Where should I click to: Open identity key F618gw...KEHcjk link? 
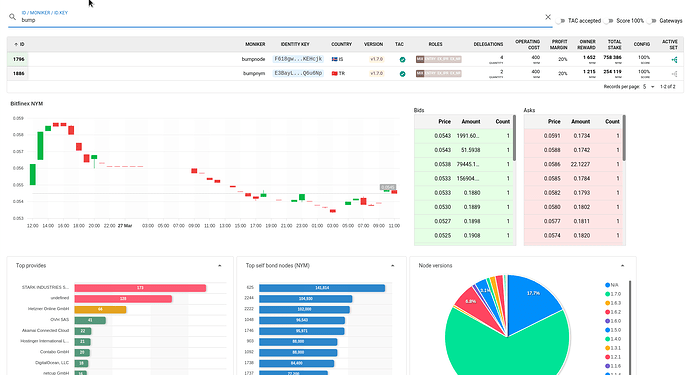pos(298,59)
